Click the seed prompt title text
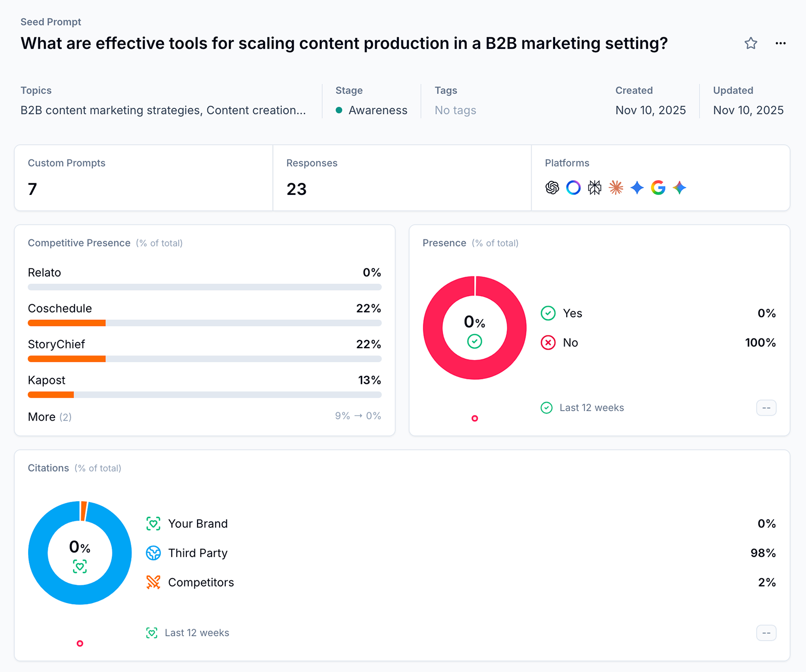The width and height of the screenshot is (806, 672). (344, 43)
